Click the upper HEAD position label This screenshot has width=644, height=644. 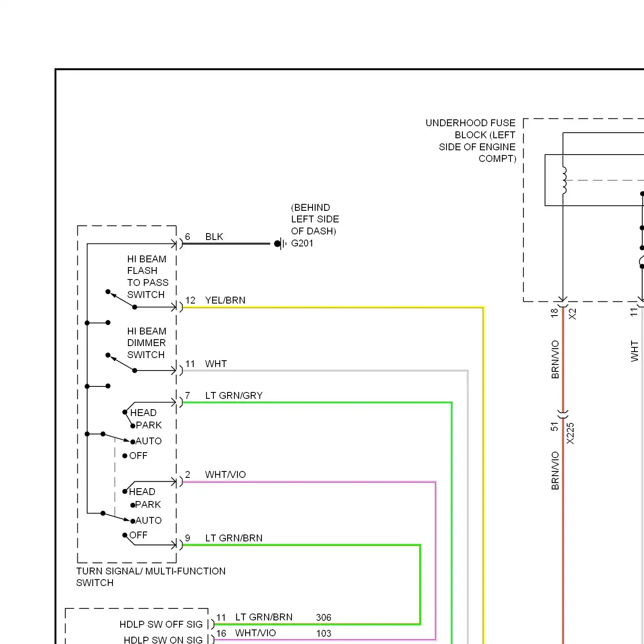(143, 413)
